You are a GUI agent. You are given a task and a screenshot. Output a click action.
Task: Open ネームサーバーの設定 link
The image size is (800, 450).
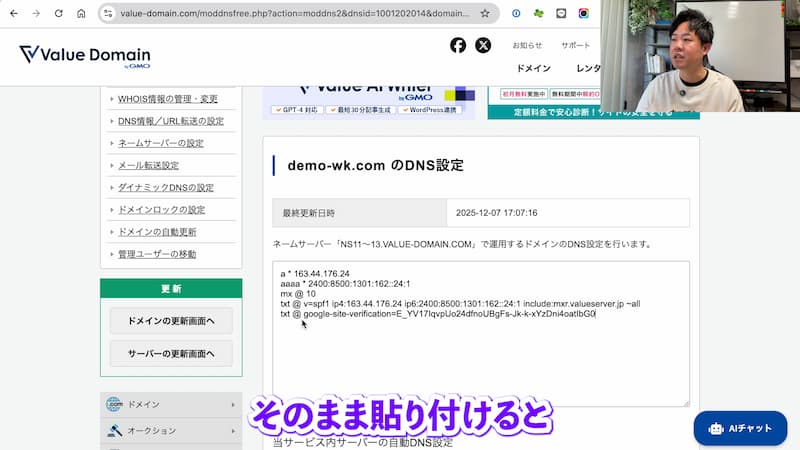pyautogui.click(x=161, y=143)
